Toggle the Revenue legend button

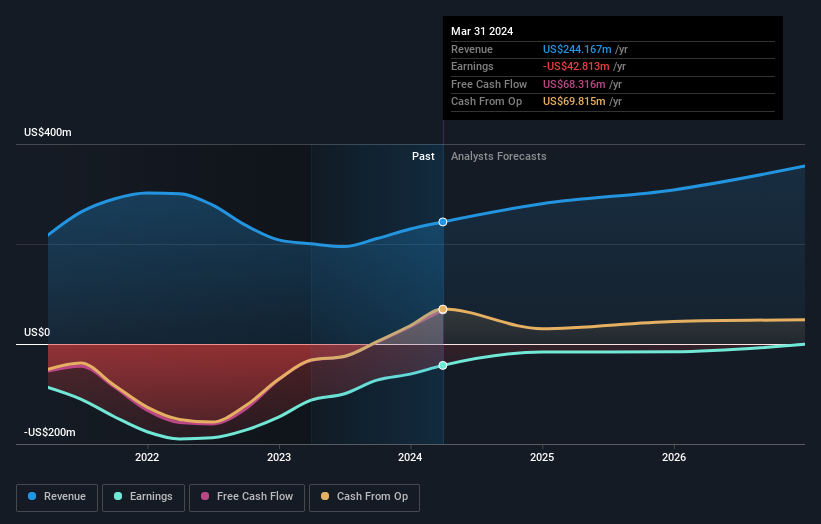click(57, 497)
